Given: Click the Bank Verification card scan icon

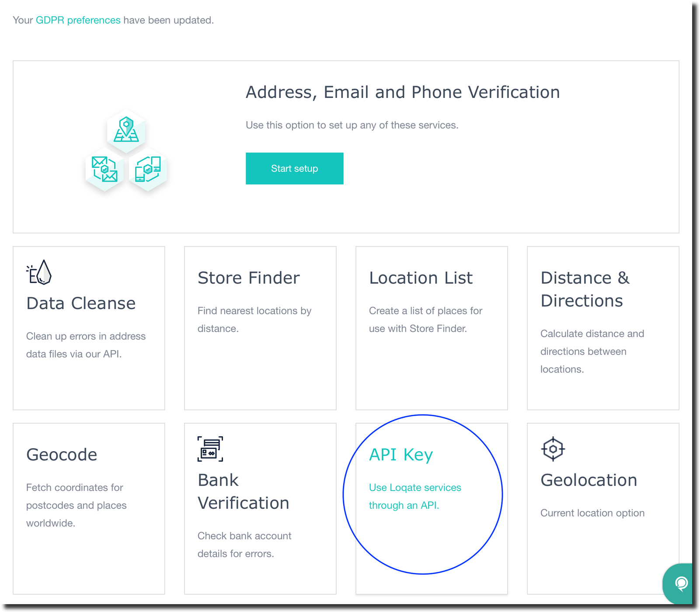Looking at the screenshot, I should 210,449.
